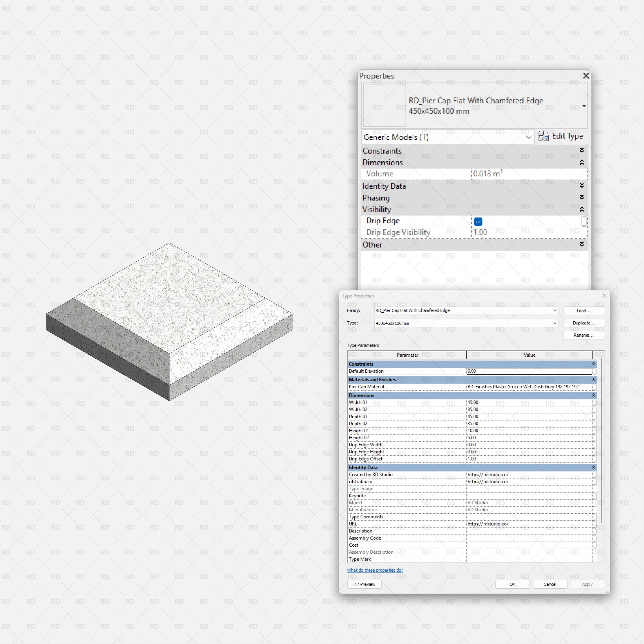Viewport: 644px width, 644px height.
Task: Expand the Phasing section
Action: (582, 197)
